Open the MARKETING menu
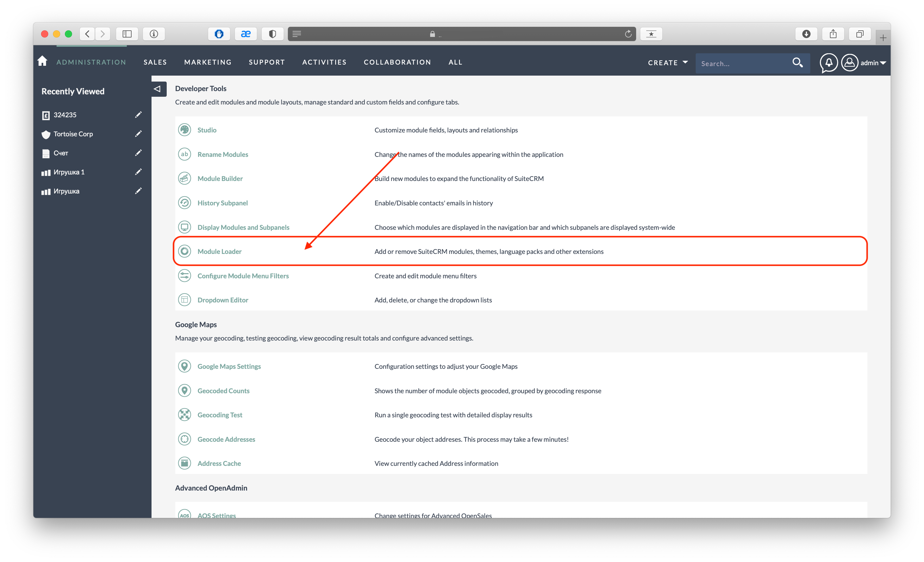This screenshot has height=562, width=924. [208, 62]
